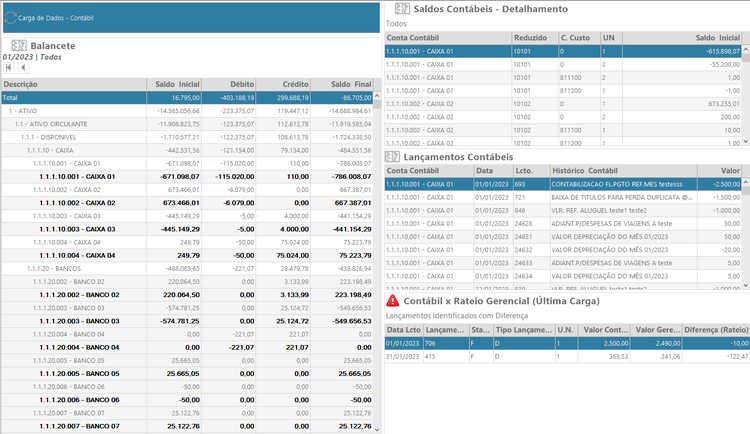
Task: Select bold 1.1.1.20.007 - BANCO 07 row
Action: click(x=187, y=427)
